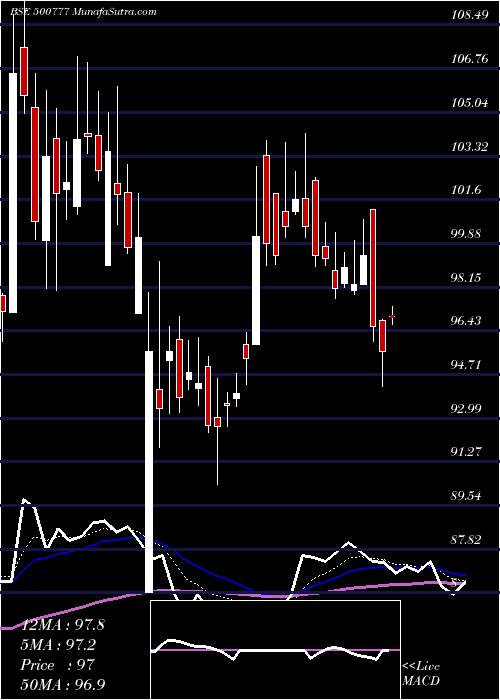Click the 106.76 price axis label
Image resolution: width=500 pixels, height=700 pixels.
tap(470, 59)
